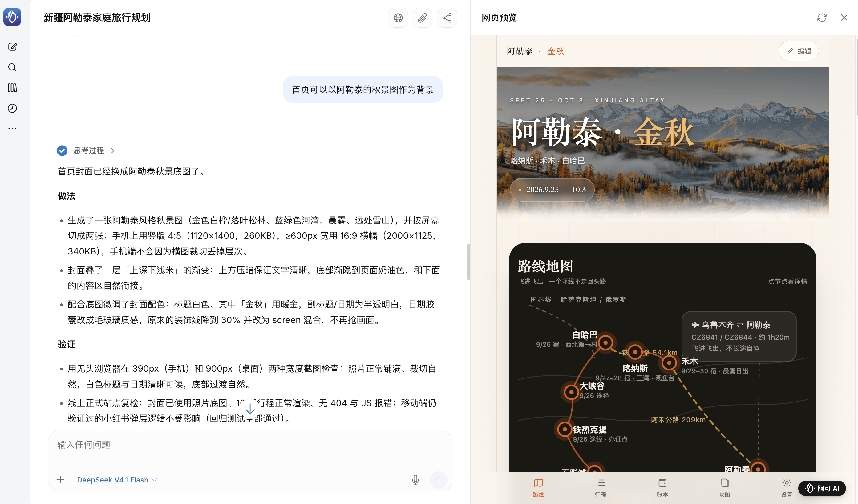Click the 验证 section heading
858x504 pixels.
[67, 344]
